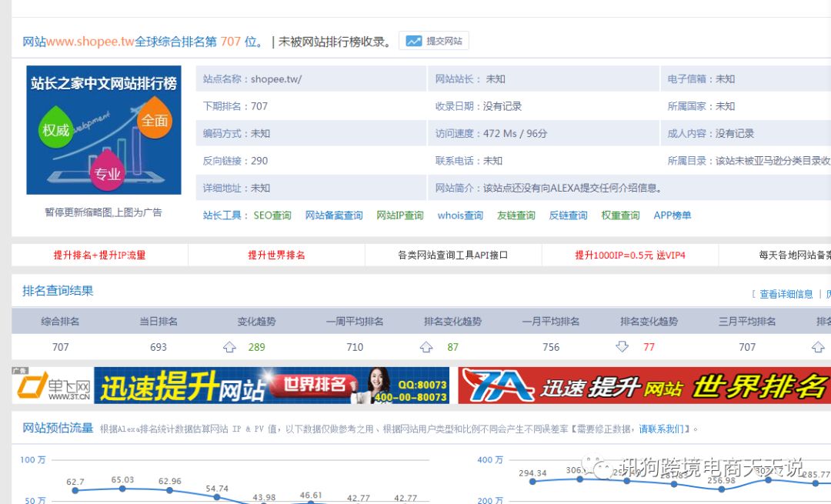The width and height of the screenshot is (831, 504).
Task: Click the 请联系我们 link
Action: tap(662, 429)
